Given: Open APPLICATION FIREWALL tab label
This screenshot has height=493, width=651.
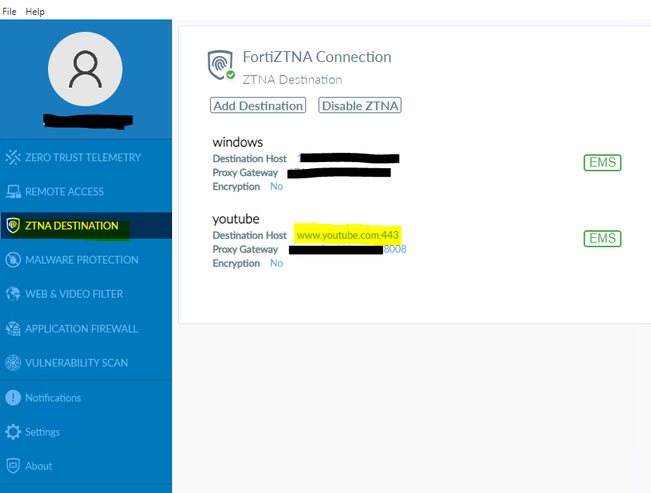Looking at the screenshot, I should point(81,329).
